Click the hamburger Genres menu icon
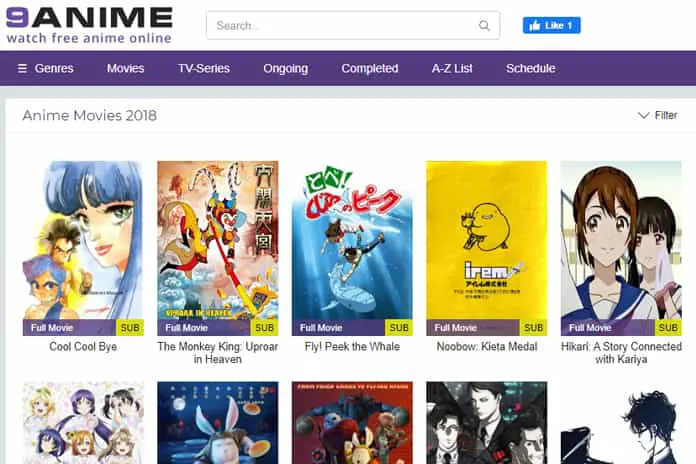The height and width of the screenshot is (464, 696). point(22,68)
